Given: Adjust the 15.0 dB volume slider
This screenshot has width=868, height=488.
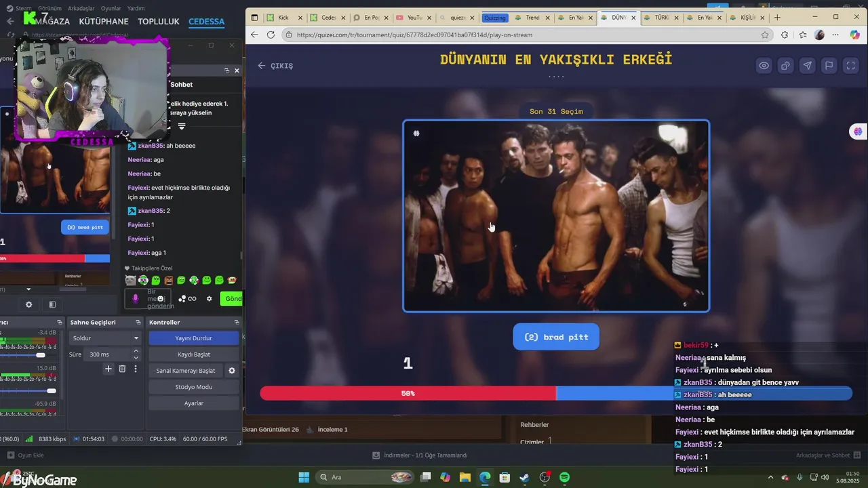Looking at the screenshot, I should (x=52, y=390).
